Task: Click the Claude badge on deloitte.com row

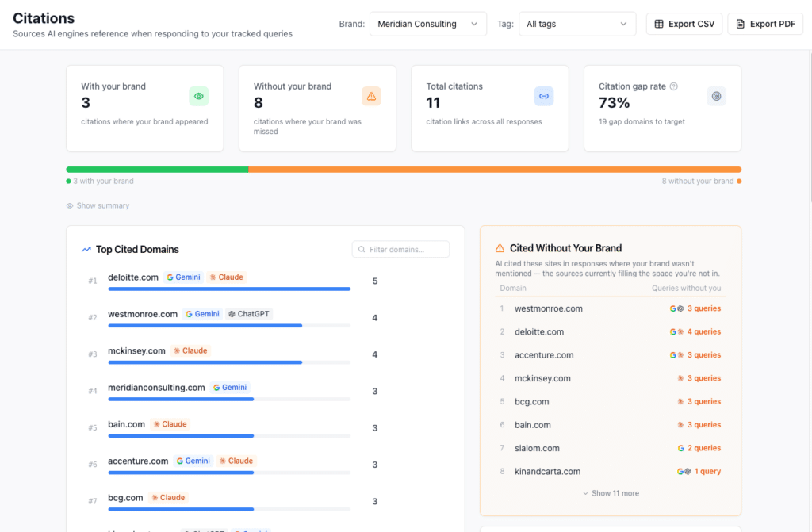Action: point(226,277)
